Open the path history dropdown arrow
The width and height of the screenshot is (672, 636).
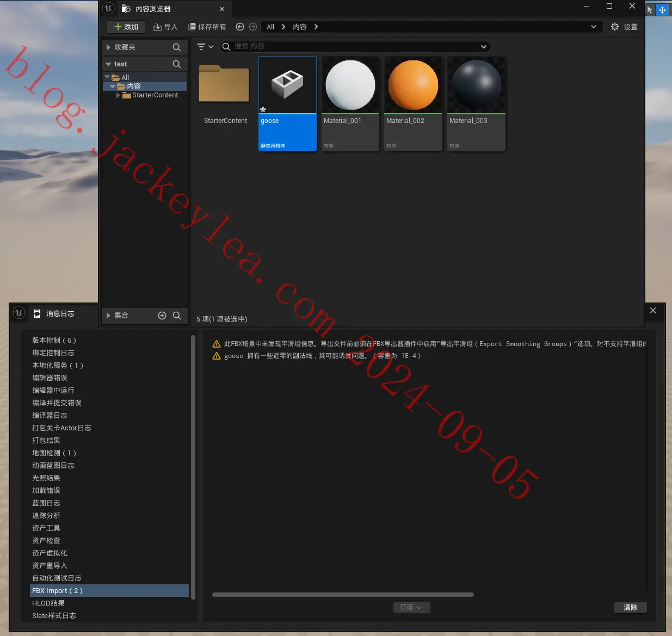click(593, 27)
